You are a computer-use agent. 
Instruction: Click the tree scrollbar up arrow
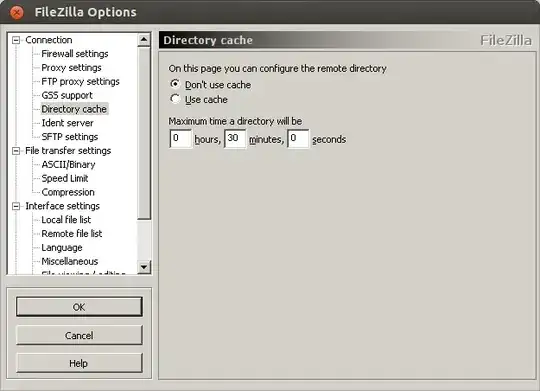point(144,40)
